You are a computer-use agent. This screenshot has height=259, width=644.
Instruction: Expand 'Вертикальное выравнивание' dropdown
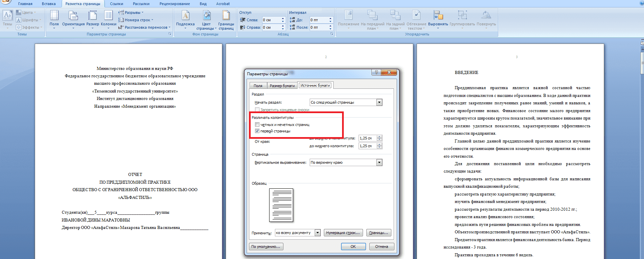pos(380,162)
